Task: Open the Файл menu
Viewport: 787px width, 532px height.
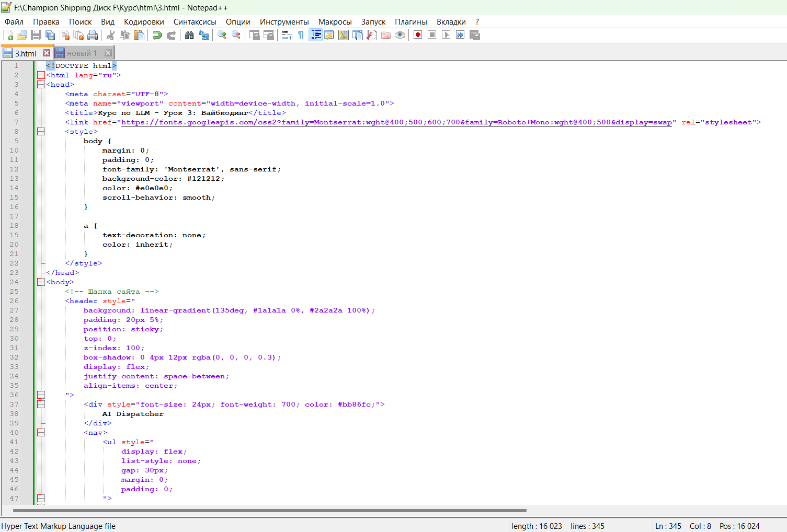Action: pos(14,22)
